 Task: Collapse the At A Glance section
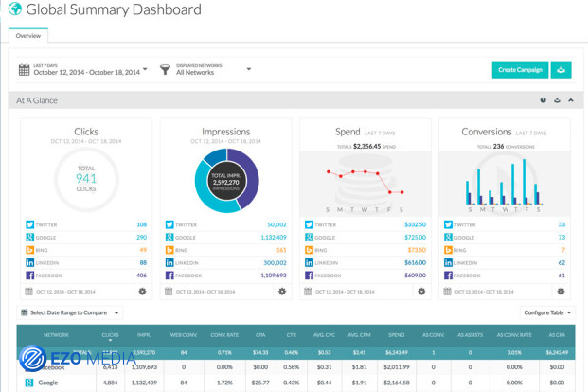pos(571,100)
